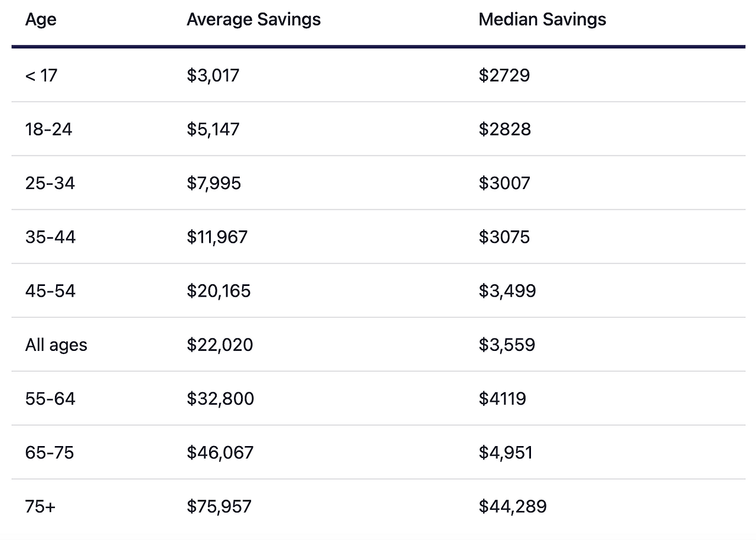
Task: Select the $11,967 average savings cell
Action: click(x=217, y=237)
